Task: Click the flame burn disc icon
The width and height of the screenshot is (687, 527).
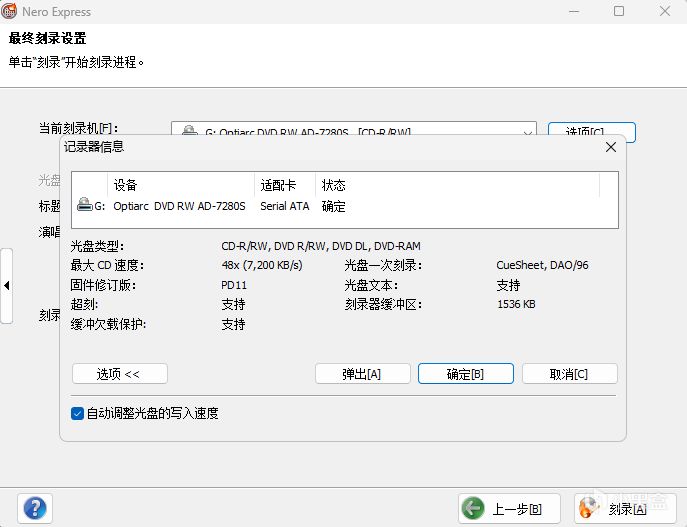Action: (x=589, y=508)
